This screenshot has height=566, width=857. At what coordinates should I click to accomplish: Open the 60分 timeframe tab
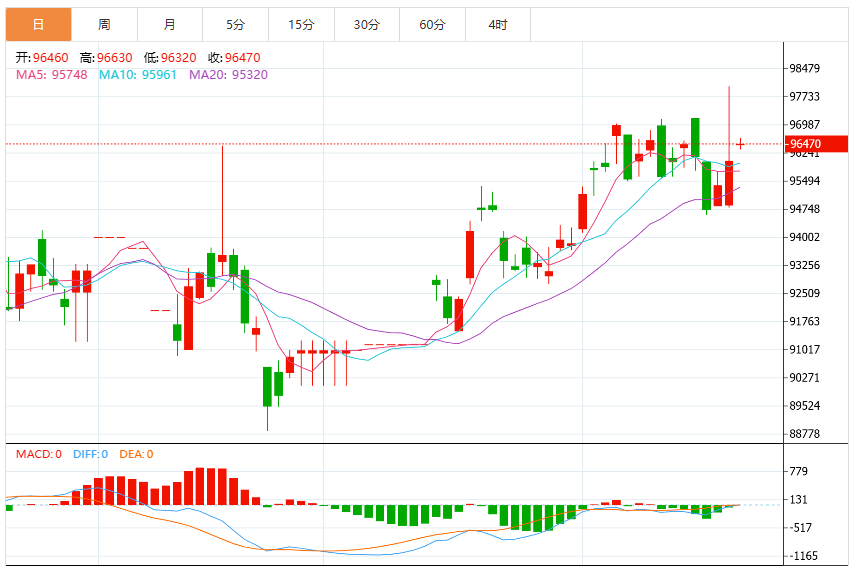432,25
